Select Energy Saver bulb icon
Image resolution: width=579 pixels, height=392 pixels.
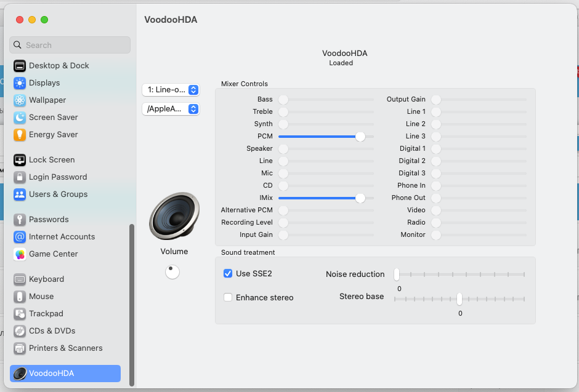pyautogui.click(x=20, y=135)
